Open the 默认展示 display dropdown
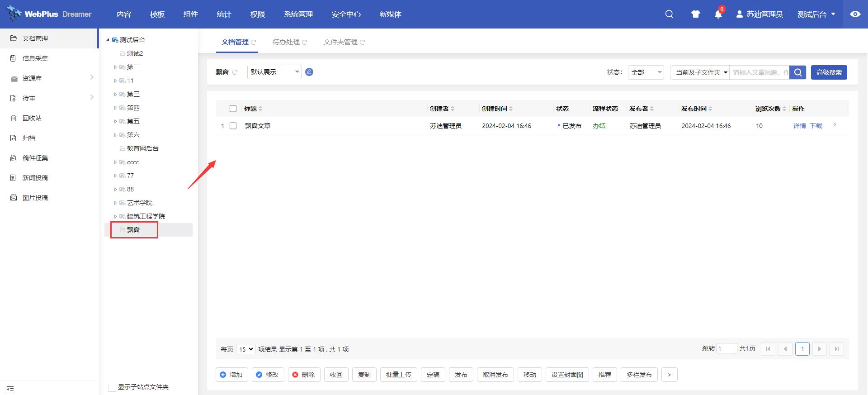Viewport: 868px width, 395px height. (274, 72)
